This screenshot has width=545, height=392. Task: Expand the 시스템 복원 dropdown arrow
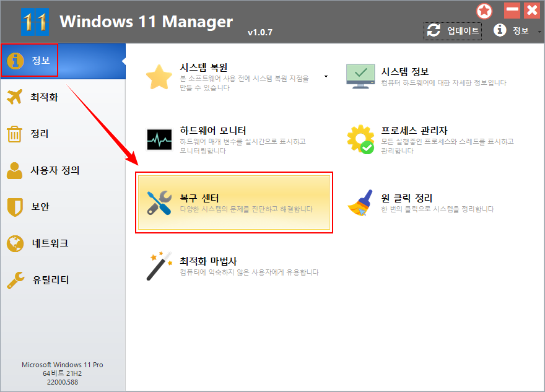(326, 76)
